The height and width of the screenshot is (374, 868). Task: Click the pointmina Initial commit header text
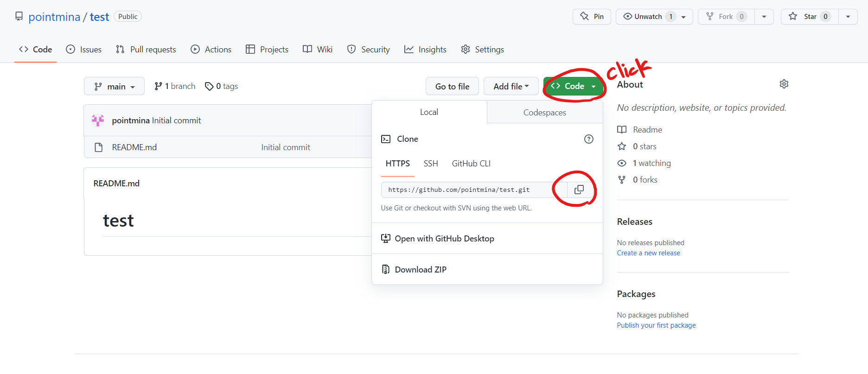[x=156, y=120]
